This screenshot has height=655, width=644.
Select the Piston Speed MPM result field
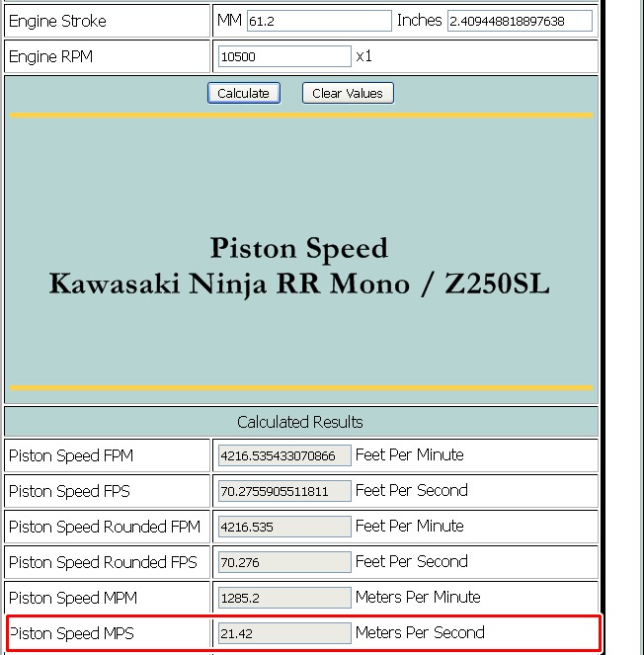[284, 599]
